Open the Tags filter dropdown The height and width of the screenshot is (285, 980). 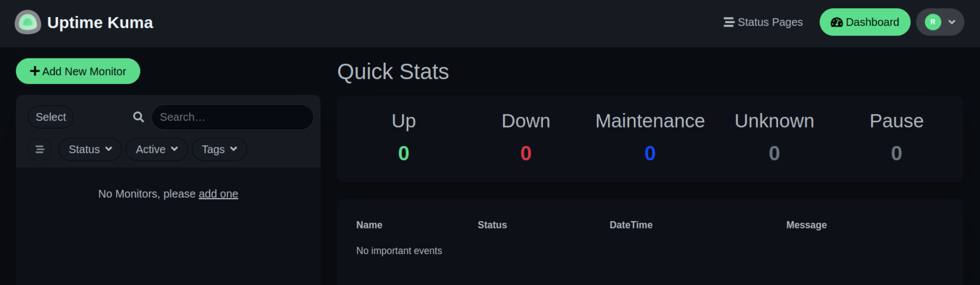(219, 149)
